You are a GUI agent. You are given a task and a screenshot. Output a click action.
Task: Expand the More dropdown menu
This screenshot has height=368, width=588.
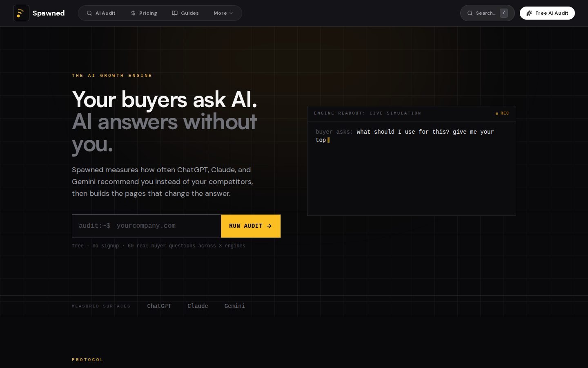223,13
